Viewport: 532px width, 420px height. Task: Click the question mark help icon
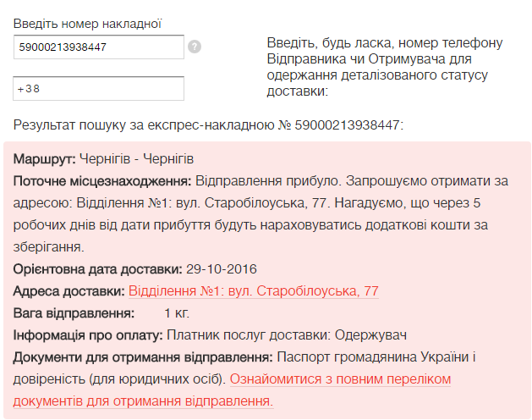click(x=195, y=47)
